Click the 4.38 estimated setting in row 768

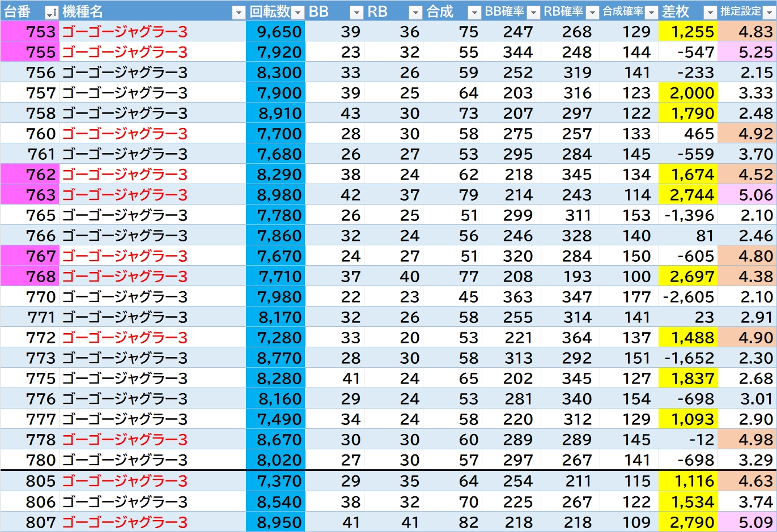(x=748, y=276)
